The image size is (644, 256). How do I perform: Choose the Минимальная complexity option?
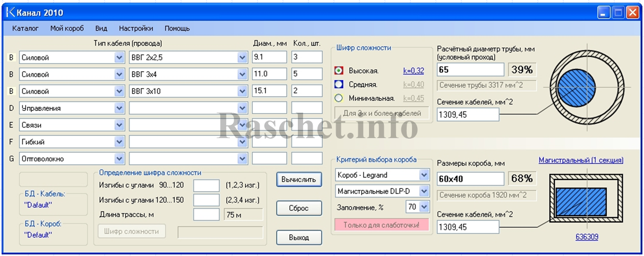pos(339,98)
